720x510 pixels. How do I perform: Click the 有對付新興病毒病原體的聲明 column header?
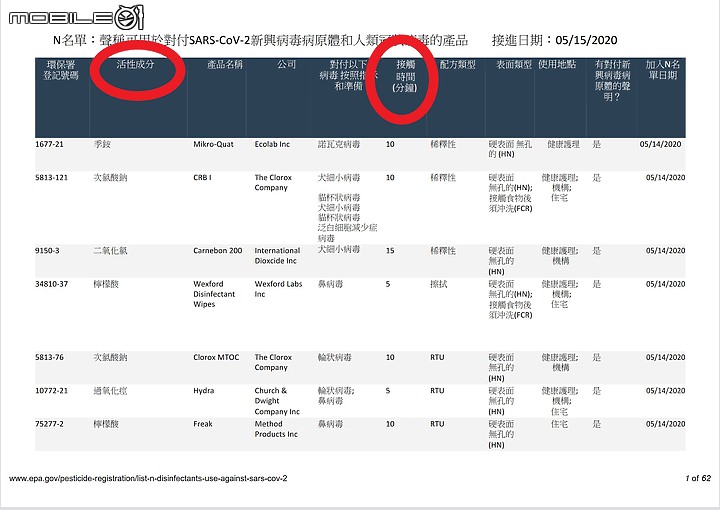tap(612, 81)
